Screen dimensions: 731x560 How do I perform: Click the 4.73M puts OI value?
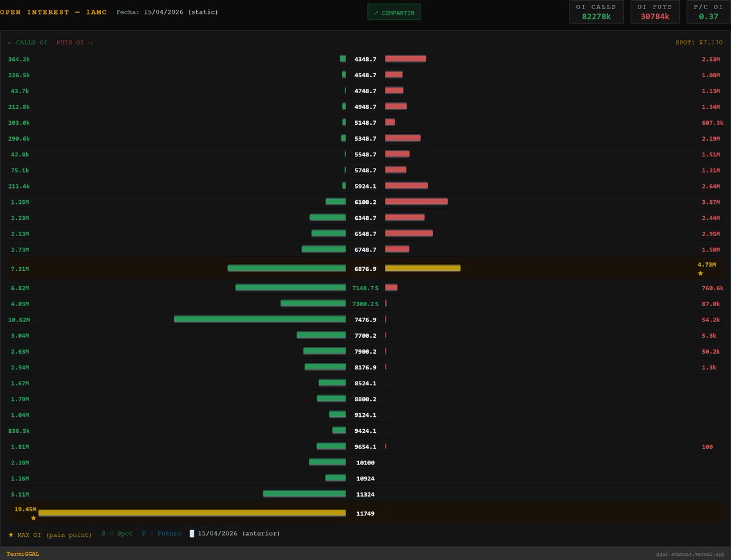[707, 264]
